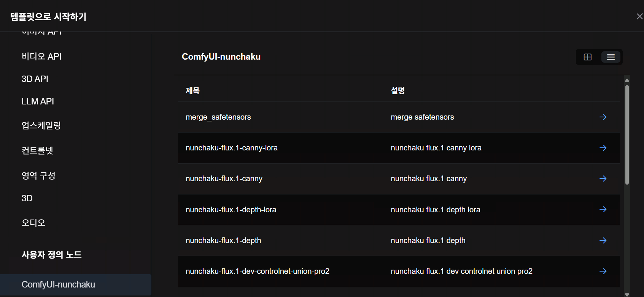This screenshot has height=297, width=644.
Task: Click arrow for dev-controlnet-union-pro2 row
Action: coord(603,271)
